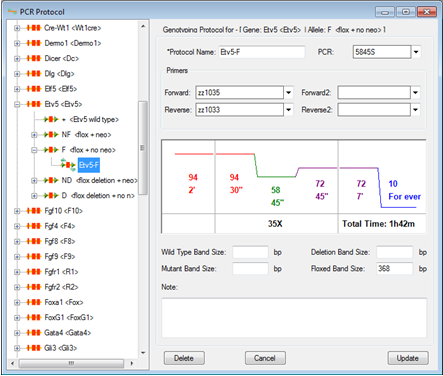
Task: Click the gene icon beside Cre-Wt1
Action: point(34,28)
